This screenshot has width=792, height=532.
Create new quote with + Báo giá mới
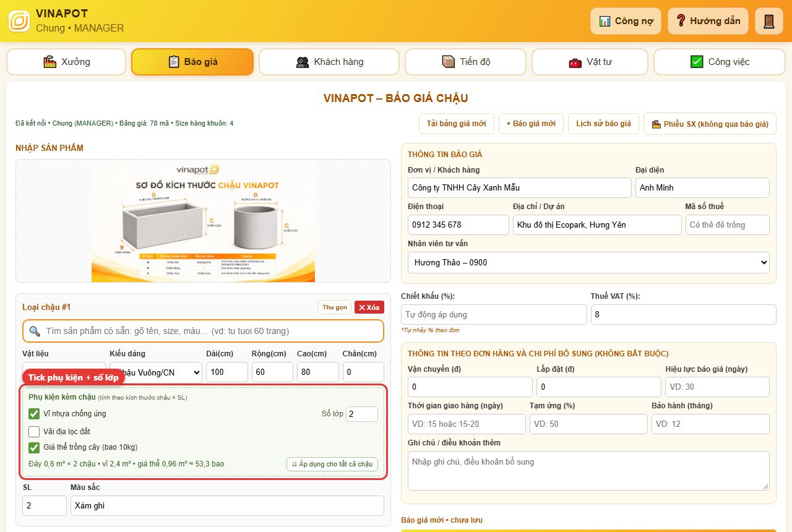point(531,124)
